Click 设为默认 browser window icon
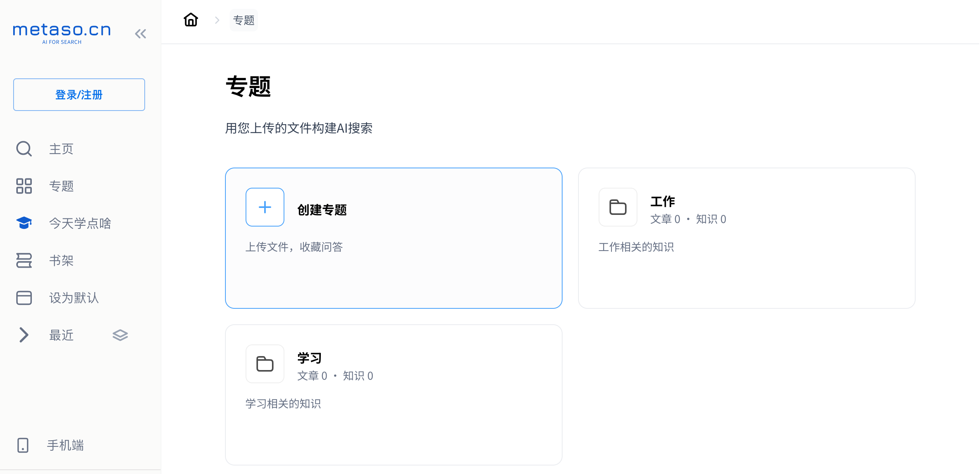The height and width of the screenshot is (474, 980). tap(24, 298)
